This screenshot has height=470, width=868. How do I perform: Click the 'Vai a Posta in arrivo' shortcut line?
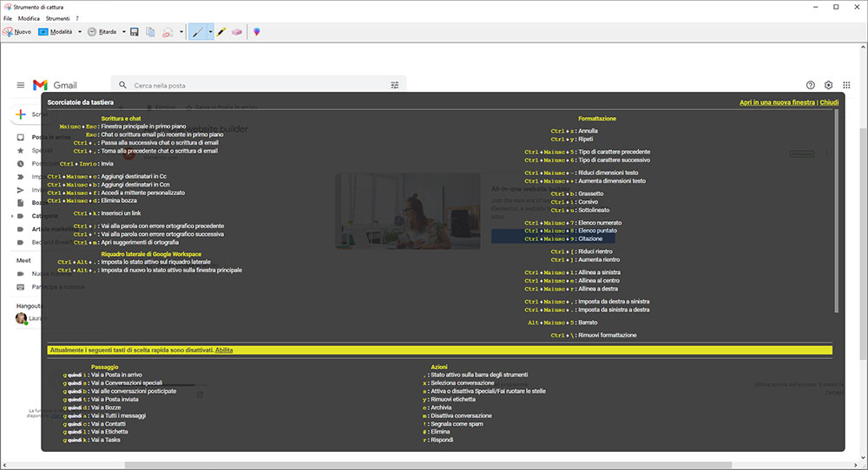tap(102, 375)
